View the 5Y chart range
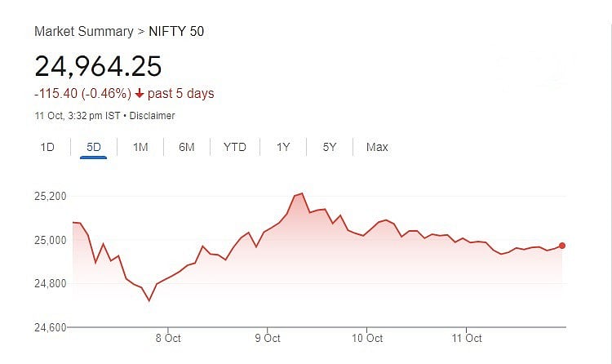Viewport: 612px width, 364px height. pos(330,147)
